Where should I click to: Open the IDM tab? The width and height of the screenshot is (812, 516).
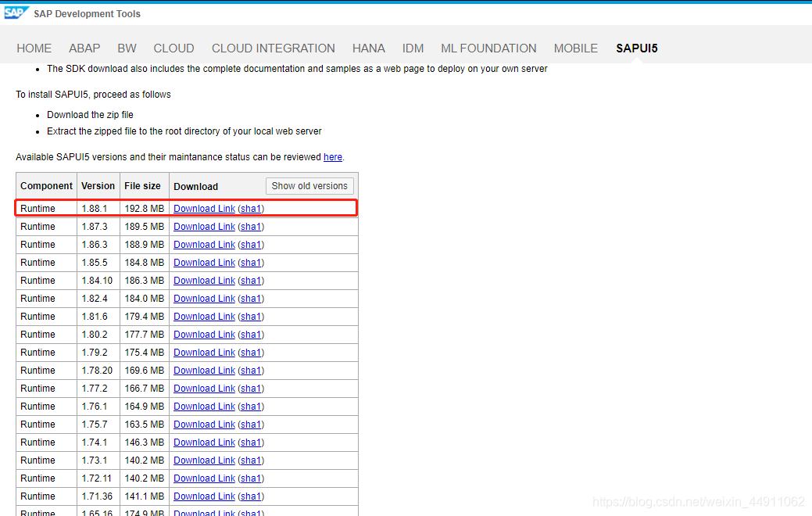pos(413,48)
